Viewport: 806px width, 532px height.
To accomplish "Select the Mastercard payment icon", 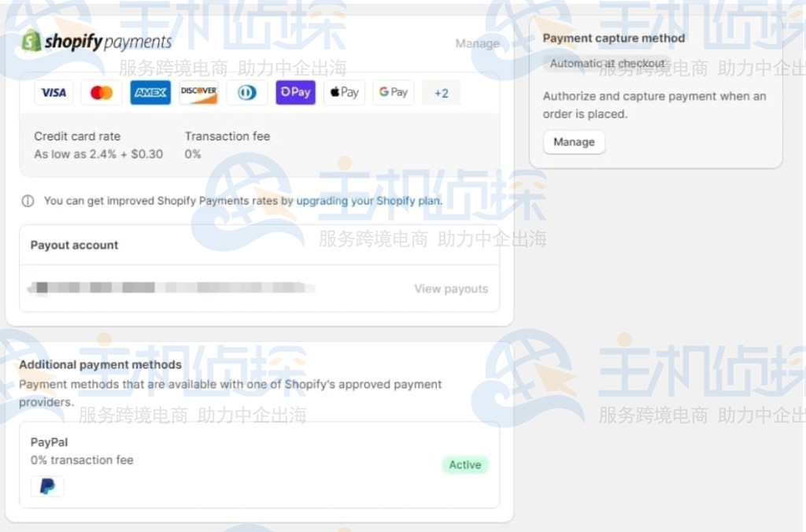I will (101, 92).
